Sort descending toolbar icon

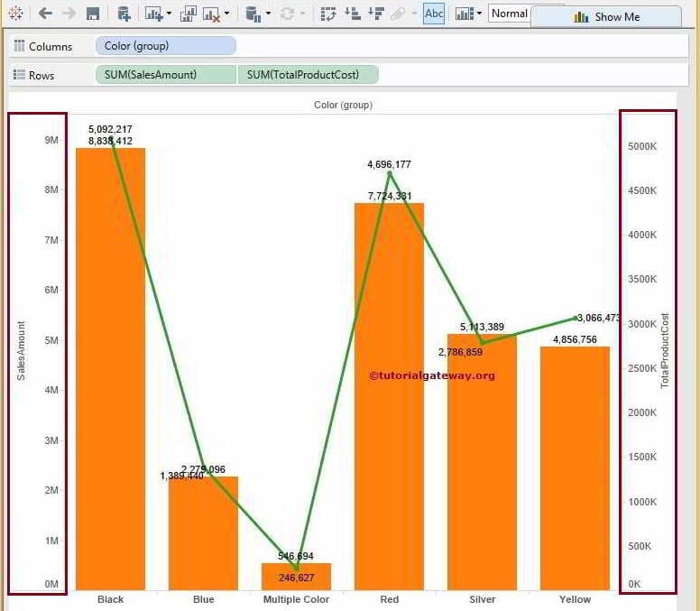(x=376, y=14)
